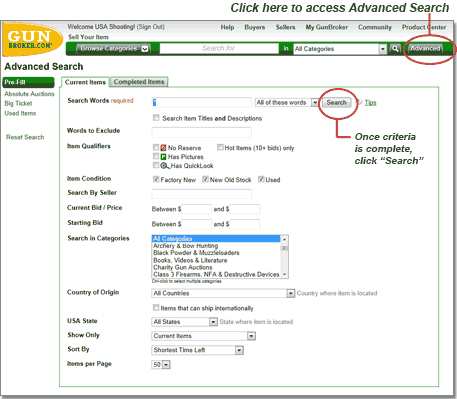Switch to the Current Items tab

(x=85, y=82)
